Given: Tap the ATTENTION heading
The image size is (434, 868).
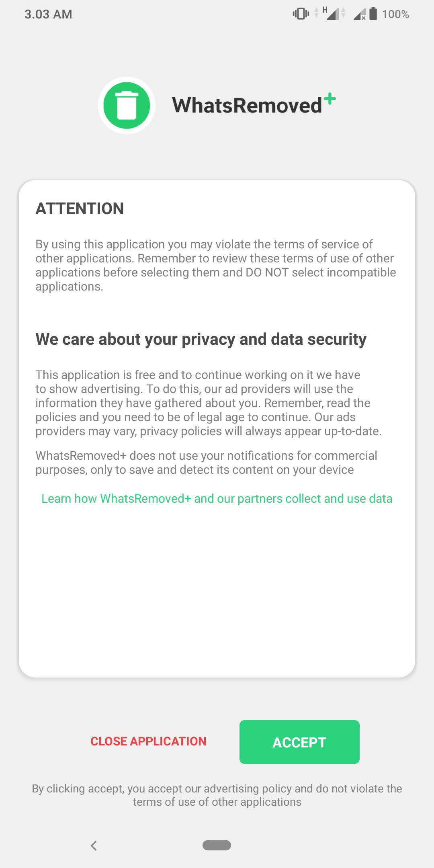Looking at the screenshot, I should 80,209.
